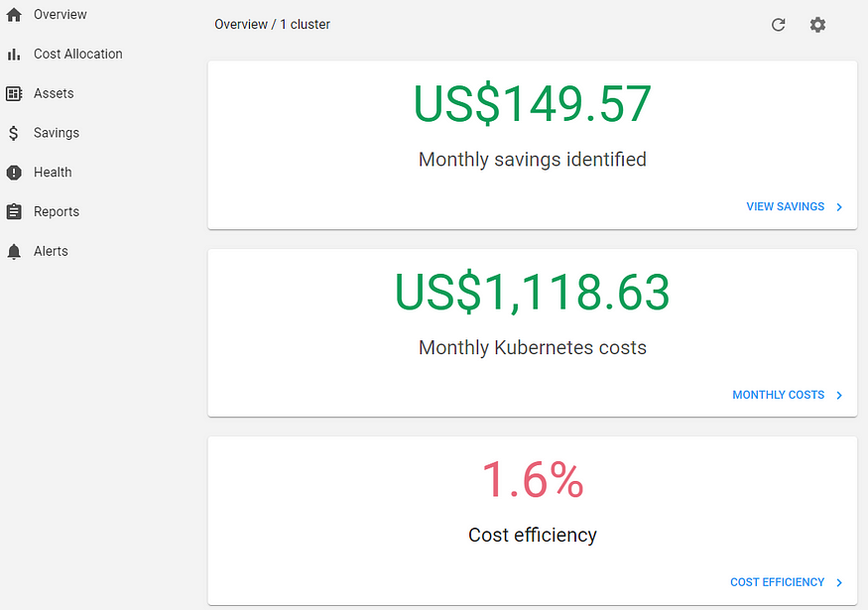The height and width of the screenshot is (610, 868).
Task: Click the Reports clipboard icon
Action: (14, 211)
